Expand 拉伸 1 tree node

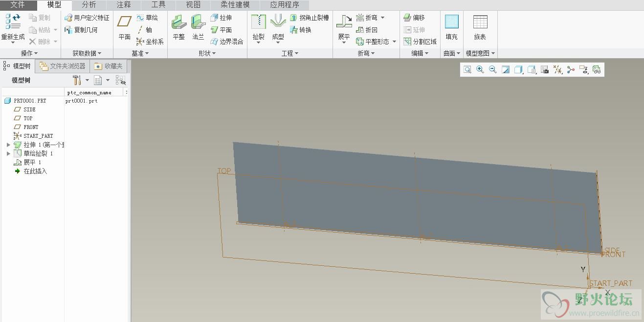tap(8, 145)
